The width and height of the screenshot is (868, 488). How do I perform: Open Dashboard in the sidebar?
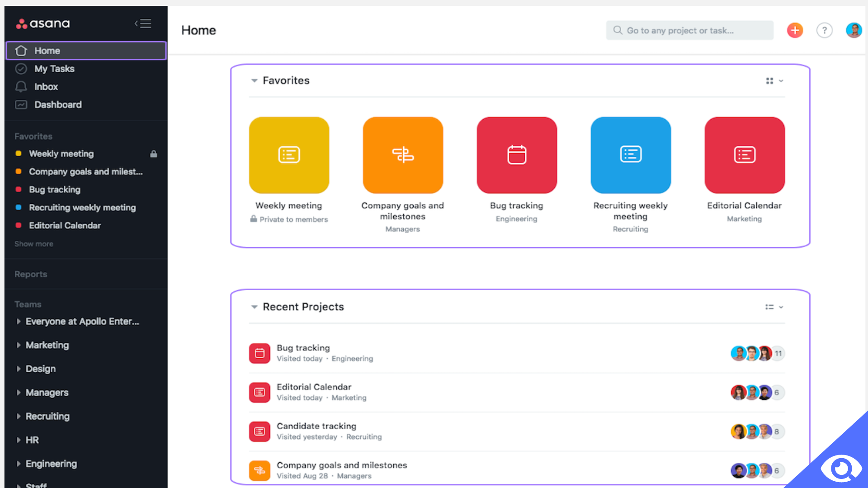point(58,105)
